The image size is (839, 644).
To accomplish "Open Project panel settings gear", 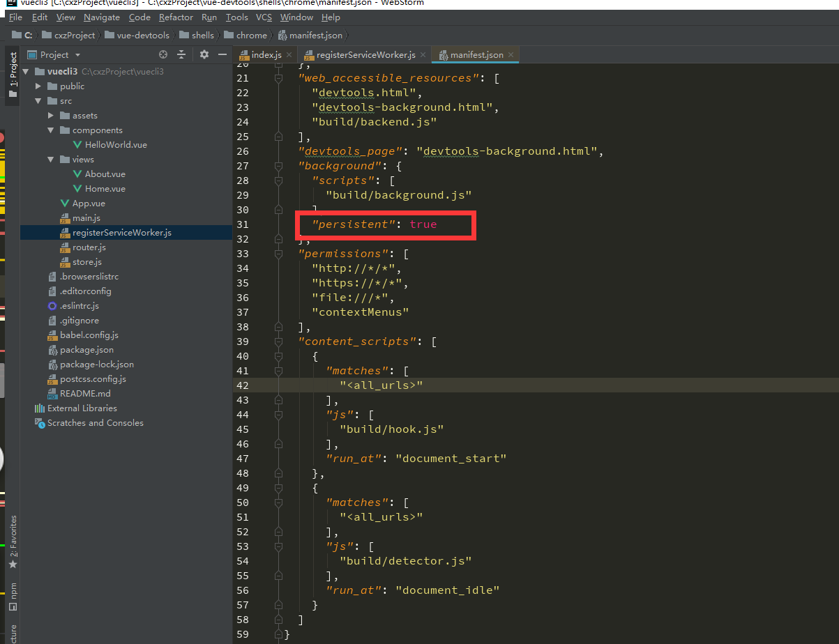I will pos(204,54).
